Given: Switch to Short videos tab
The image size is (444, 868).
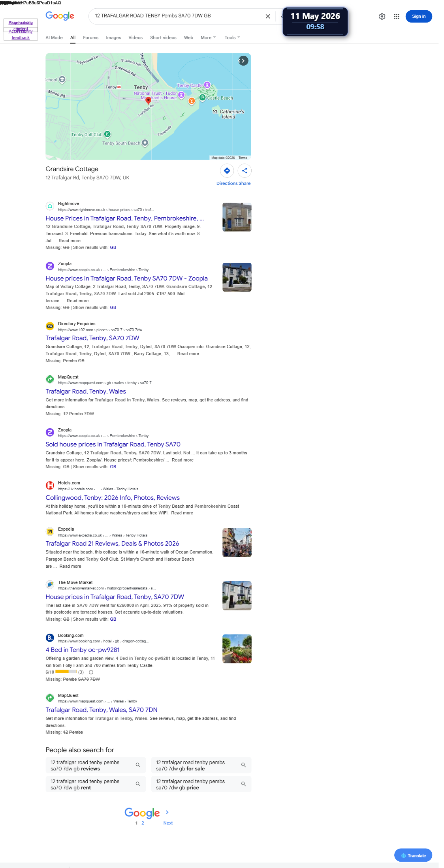Looking at the screenshot, I should point(163,38).
